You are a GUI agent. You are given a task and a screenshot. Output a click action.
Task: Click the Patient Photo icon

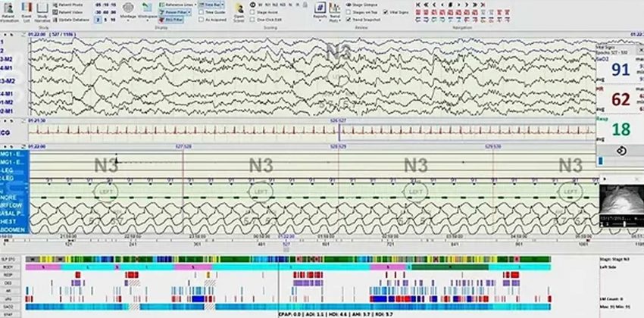click(x=55, y=5)
